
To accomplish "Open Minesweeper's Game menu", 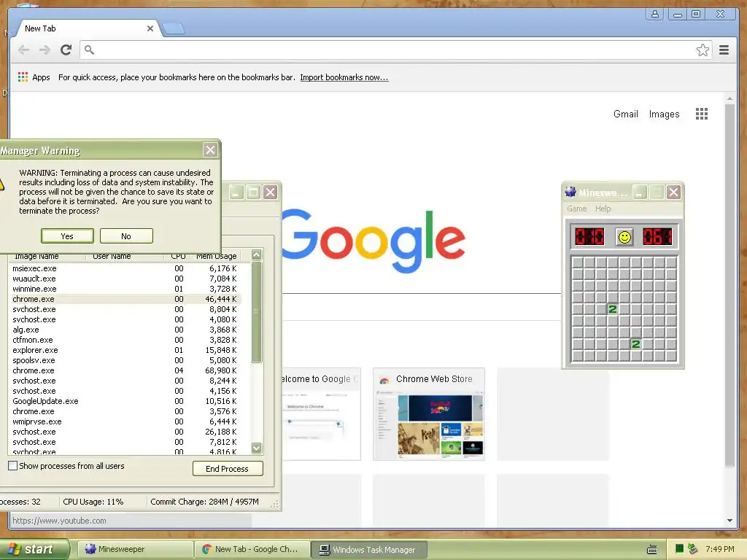I will [576, 209].
